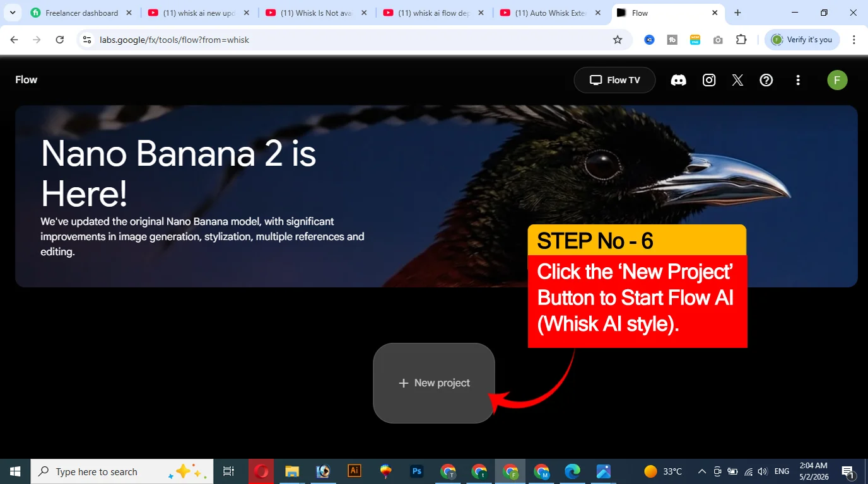Click the address bar URL field
This screenshot has height=484, width=868.
pyautogui.click(x=353, y=40)
